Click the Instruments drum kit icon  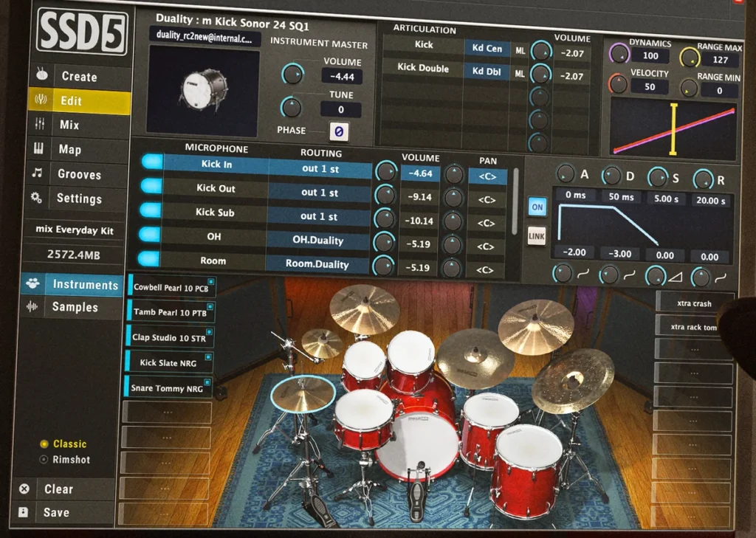coord(33,283)
